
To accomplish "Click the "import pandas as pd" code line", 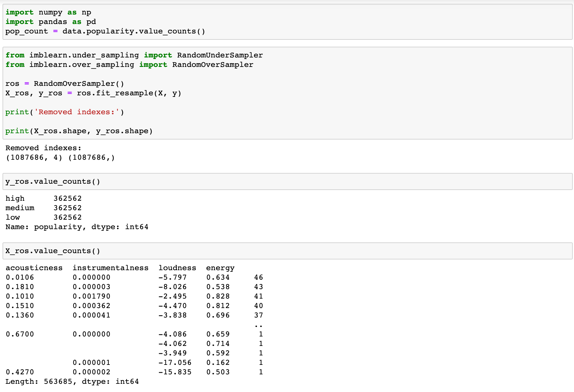I will (x=51, y=22).
